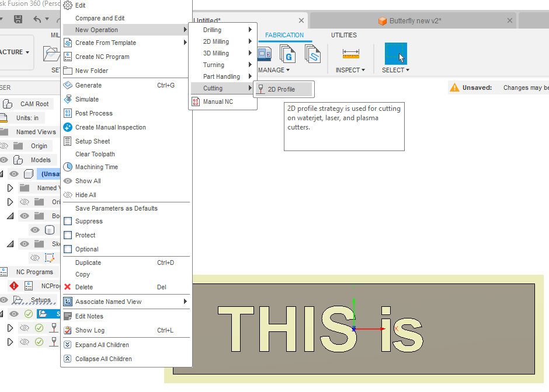Viewport: 549px width, 392px height.
Task: Choose 2D Profile from Cutting submenu
Action: (x=282, y=89)
